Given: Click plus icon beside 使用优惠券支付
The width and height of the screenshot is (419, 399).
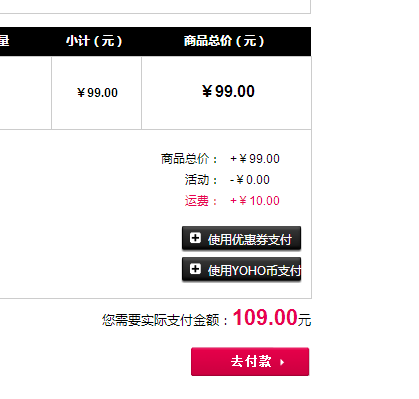Looking at the screenshot, I should (195, 238).
